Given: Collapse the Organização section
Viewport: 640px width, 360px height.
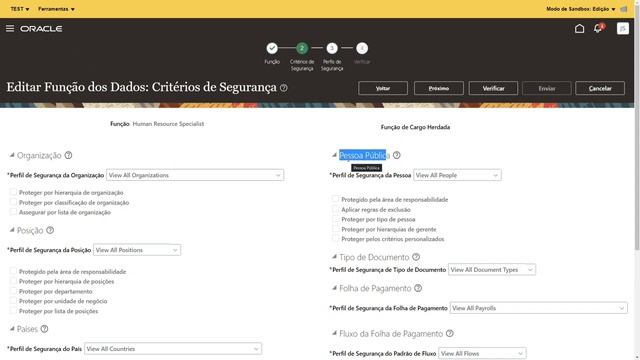Looking at the screenshot, I should click(x=12, y=155).
